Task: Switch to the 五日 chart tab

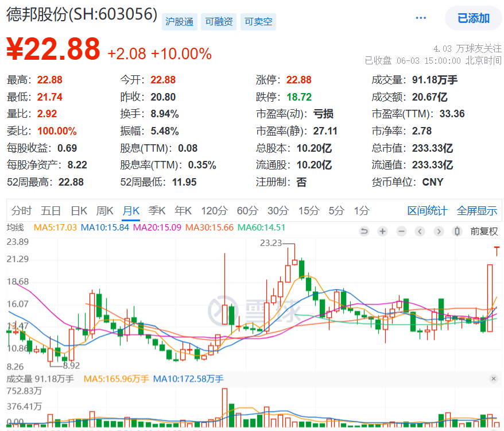Action: (51, 210)
